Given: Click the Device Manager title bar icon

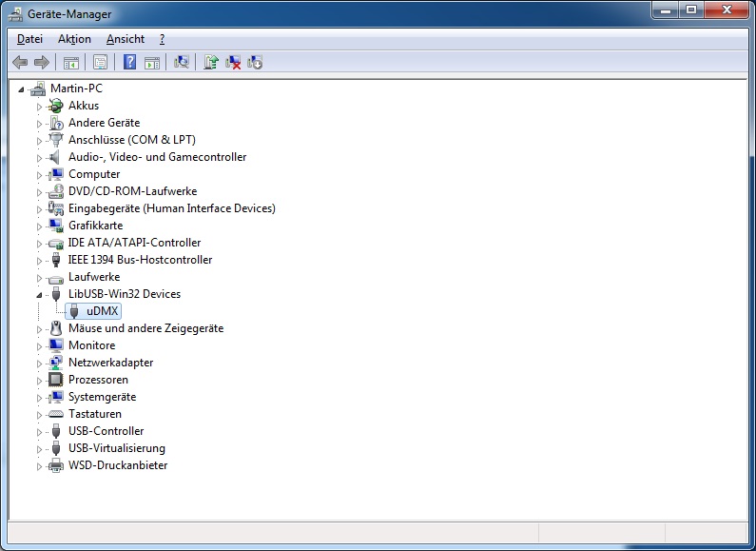Looking at the screenshot, I should point(15,14).
